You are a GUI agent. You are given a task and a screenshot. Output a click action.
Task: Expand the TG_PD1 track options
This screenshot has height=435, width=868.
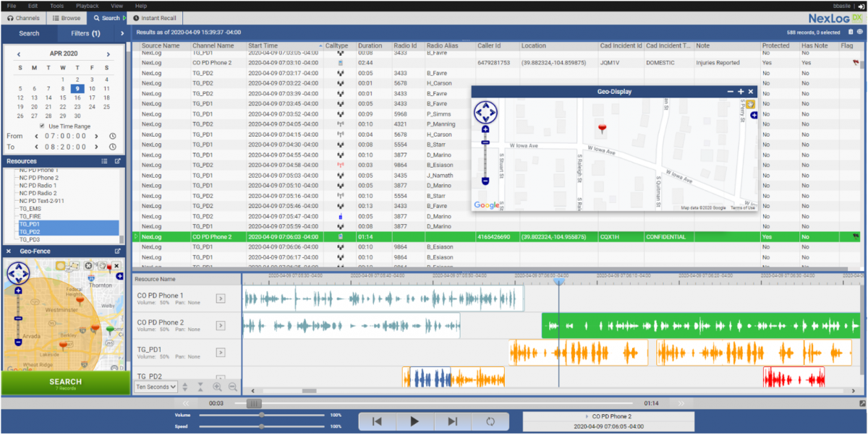click(221, 353)
